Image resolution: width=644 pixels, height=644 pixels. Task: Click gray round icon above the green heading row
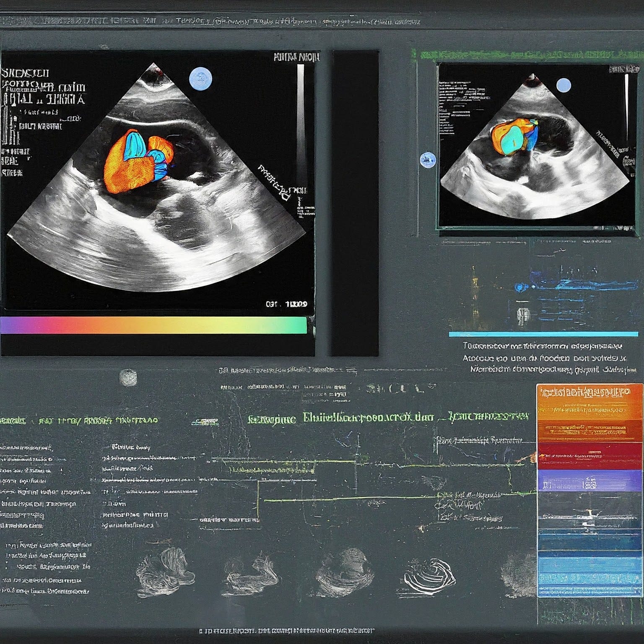[128, 377]
